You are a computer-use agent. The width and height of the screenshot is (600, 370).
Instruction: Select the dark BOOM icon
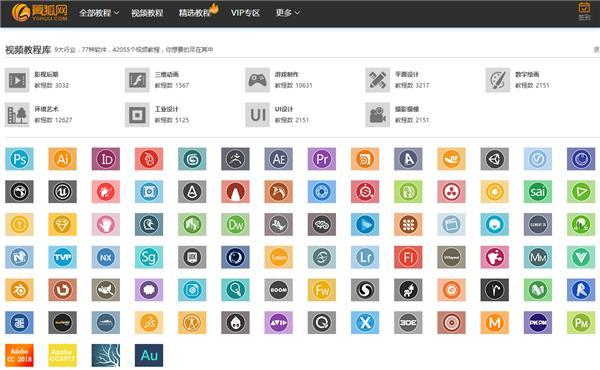pyautogui.click(x=279, y=290)
